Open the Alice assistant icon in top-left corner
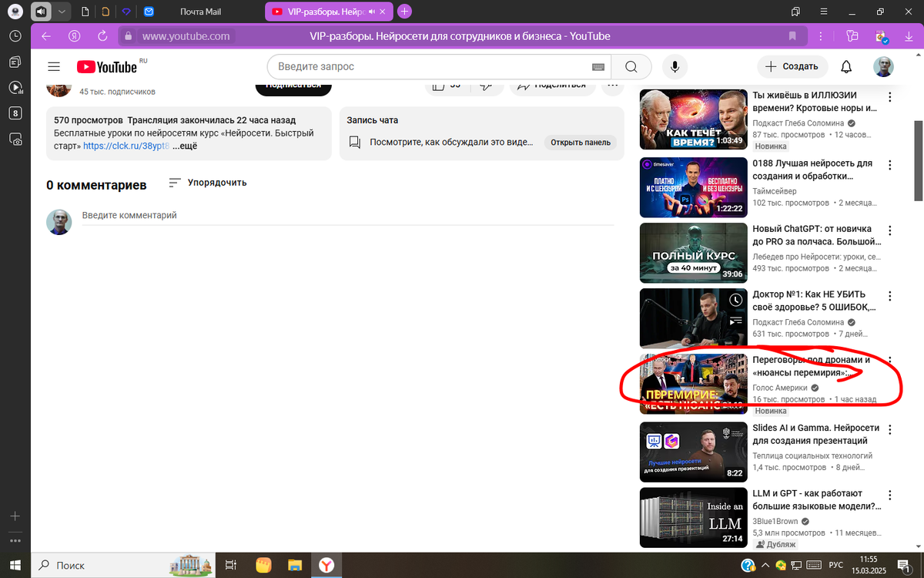Screen dimensions: 924x578 [15, 12]
